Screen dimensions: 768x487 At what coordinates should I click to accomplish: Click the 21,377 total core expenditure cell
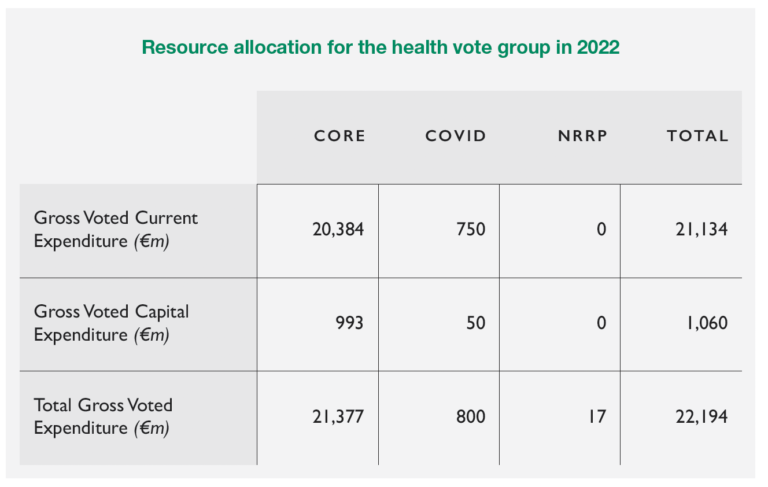339,417
